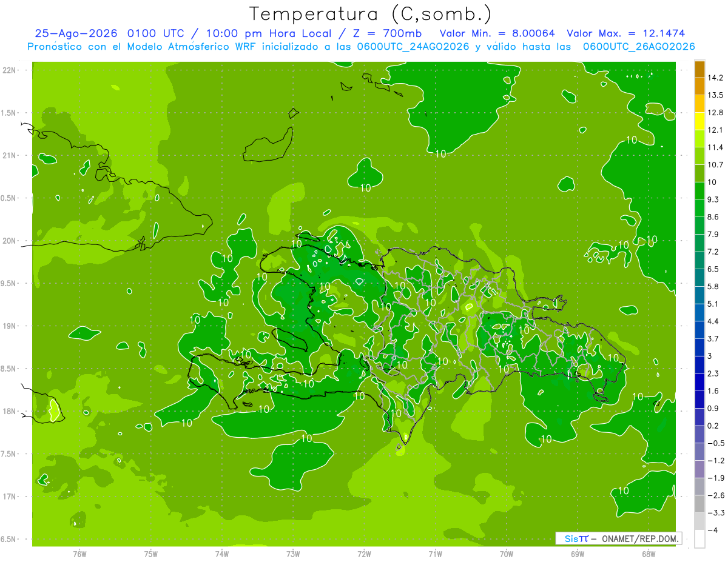Click the '69W' longitude axis label

[x=578, y=554]
